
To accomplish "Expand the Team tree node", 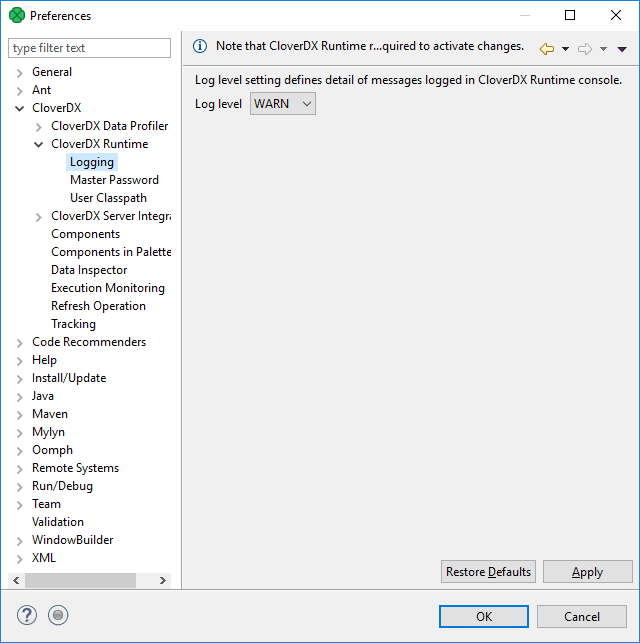I will click(x=20, y=505).
